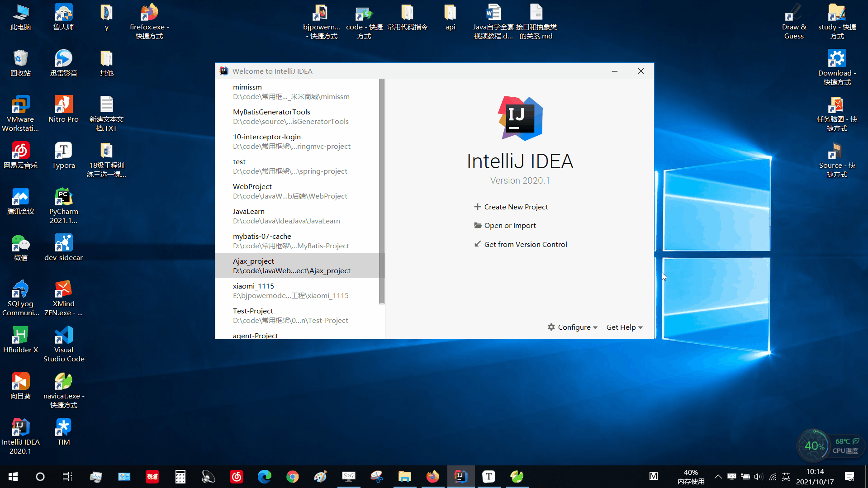The image size is (868, 488).
Task: Select the VMware Workstation desktop icon
Action: (20, 114)
